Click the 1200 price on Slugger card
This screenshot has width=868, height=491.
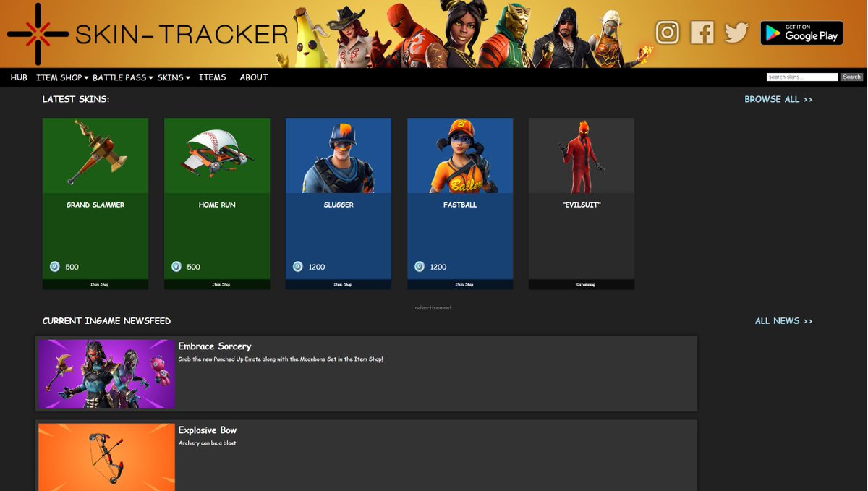pyautogui.click(x=317, y=268)
